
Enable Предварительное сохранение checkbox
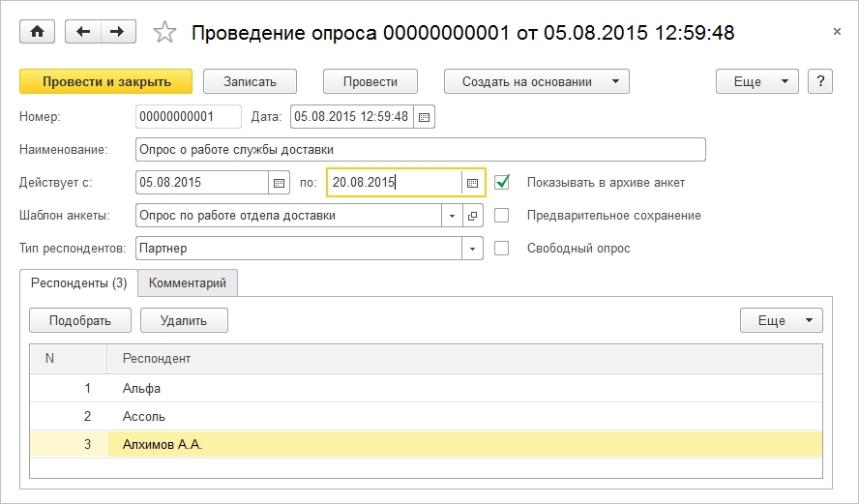pos(502,216)
